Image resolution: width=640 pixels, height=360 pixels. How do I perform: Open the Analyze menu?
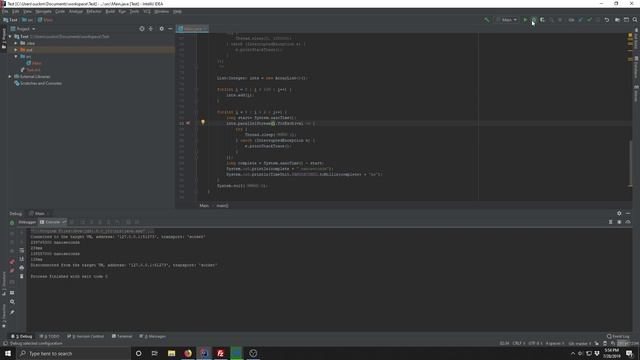(76, 11)
